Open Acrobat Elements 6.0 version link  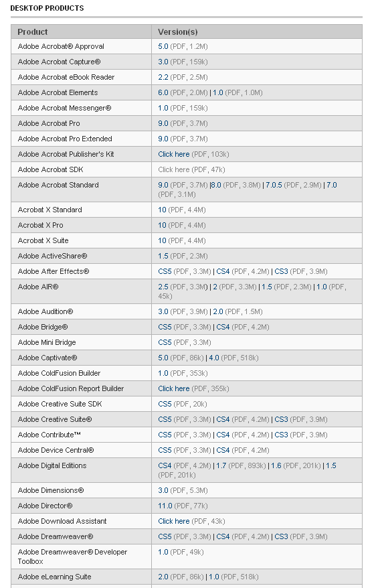pos(163,92)
